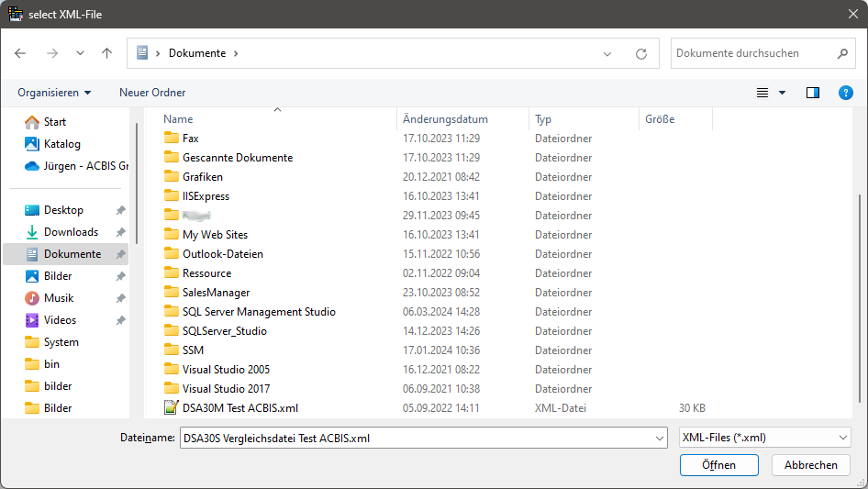Select SQL Server Management Studio folder
868x489 pixels.
click(x=259, y=312)
